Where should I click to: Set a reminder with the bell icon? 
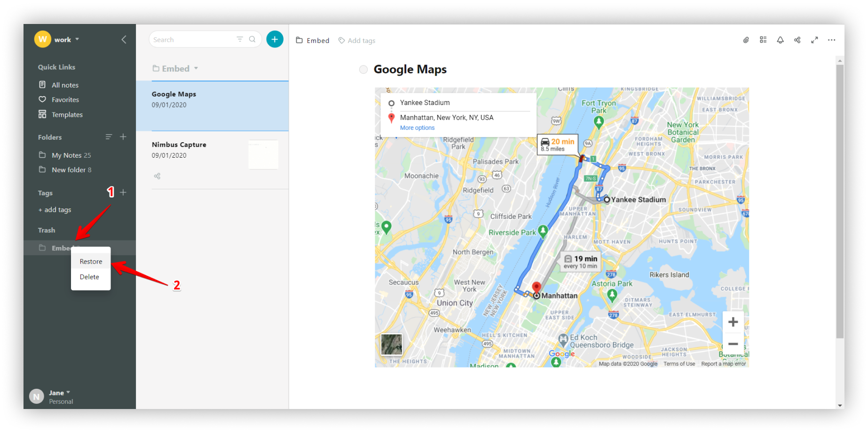(x=781, y=40)
